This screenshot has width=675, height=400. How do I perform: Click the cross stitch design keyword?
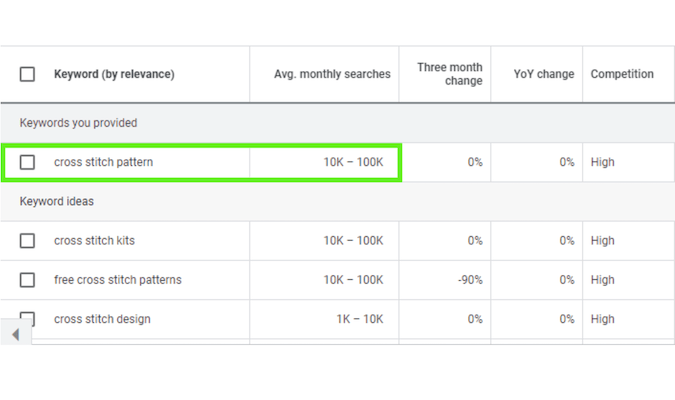(x=102, y=319)
